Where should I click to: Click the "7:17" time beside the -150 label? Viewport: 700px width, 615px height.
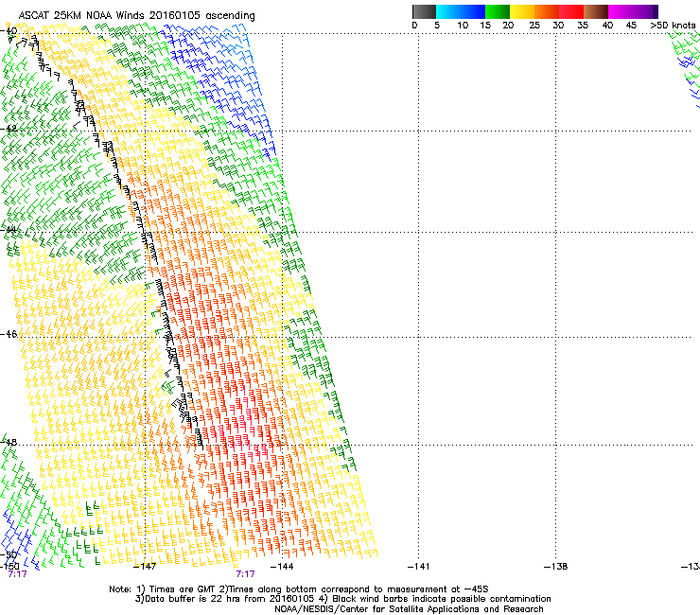point(17,574)
